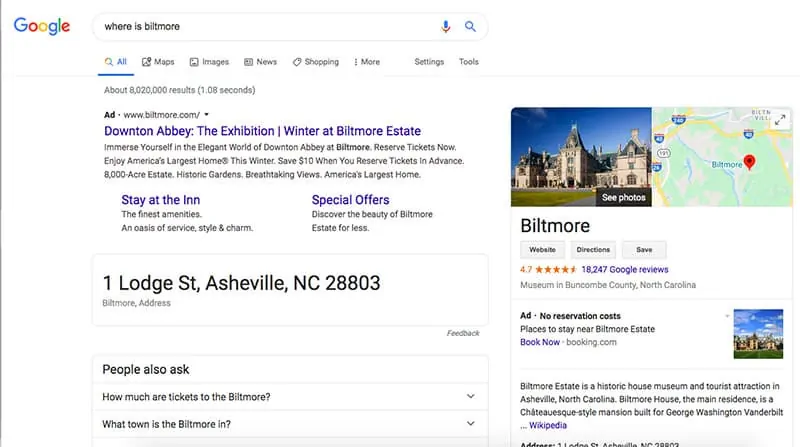Click the Save button
The width and height of the screenshot is (800, 447).
pos(644,250)
